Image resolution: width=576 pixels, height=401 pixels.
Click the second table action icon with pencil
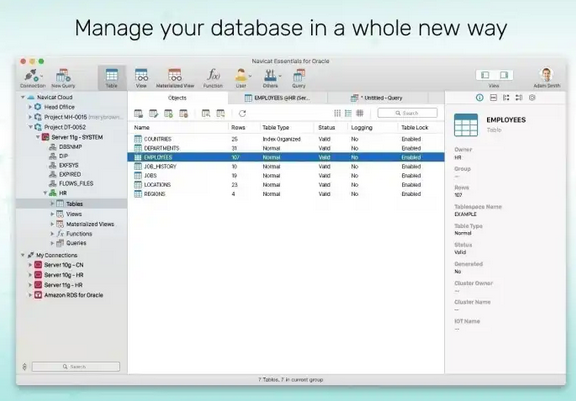(154, 113)
